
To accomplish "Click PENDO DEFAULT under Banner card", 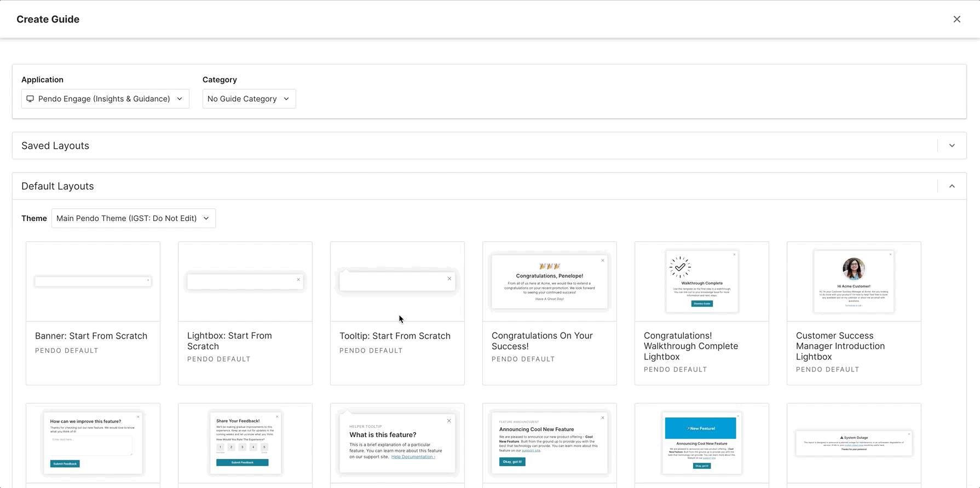I will pos(67,351).
